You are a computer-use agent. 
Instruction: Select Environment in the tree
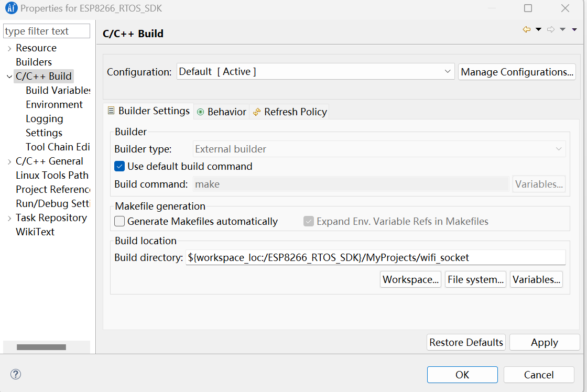(x=55, y=104)
